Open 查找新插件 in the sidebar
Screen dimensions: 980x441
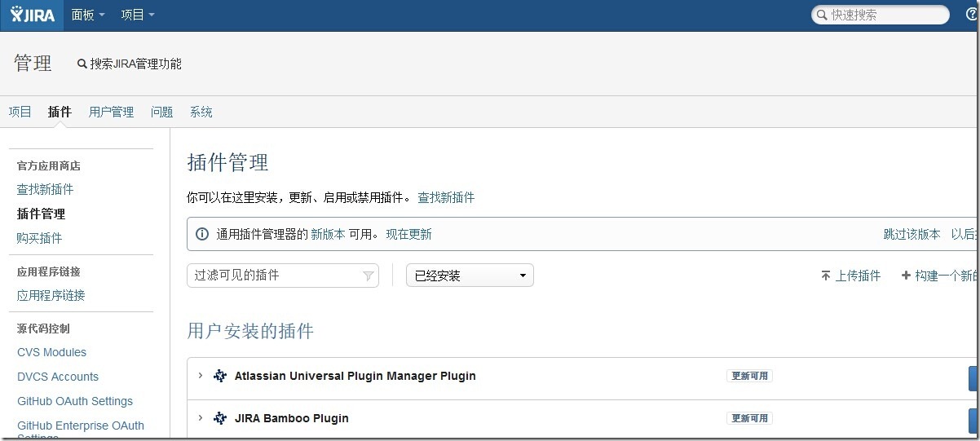(46, 189)
